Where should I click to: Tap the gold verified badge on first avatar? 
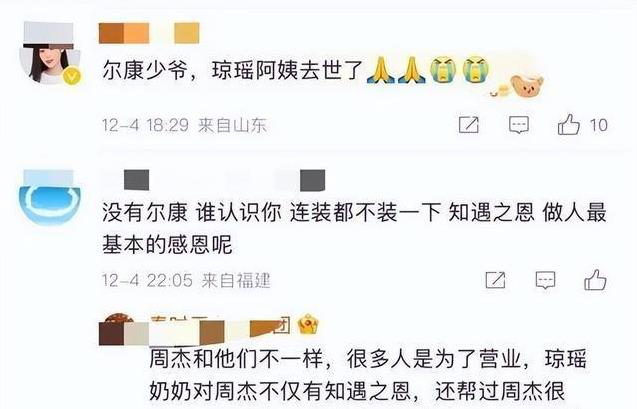[72, 76]
